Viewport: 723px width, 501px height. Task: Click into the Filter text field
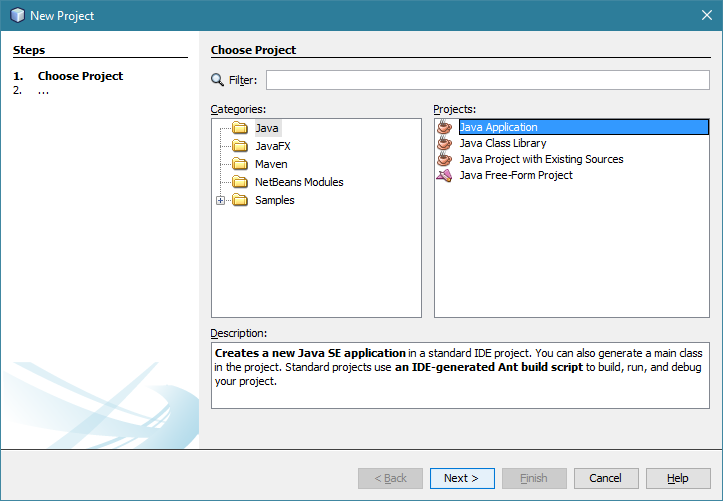488,80
